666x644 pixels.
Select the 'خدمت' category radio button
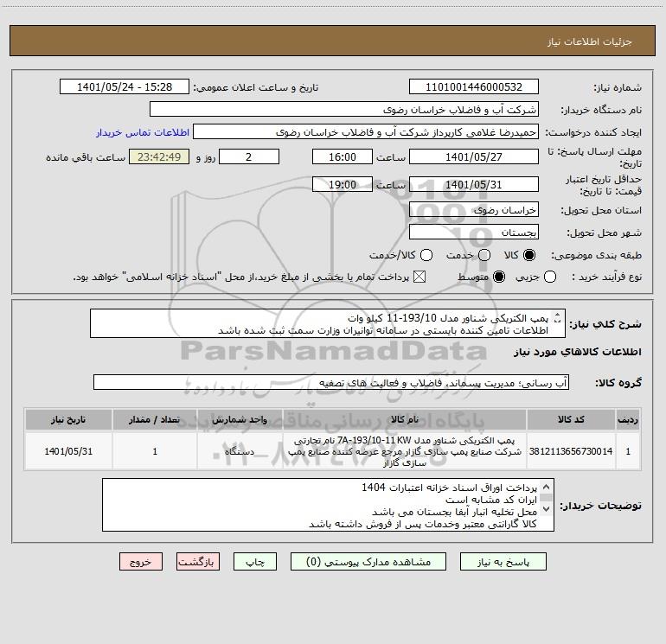484,255
